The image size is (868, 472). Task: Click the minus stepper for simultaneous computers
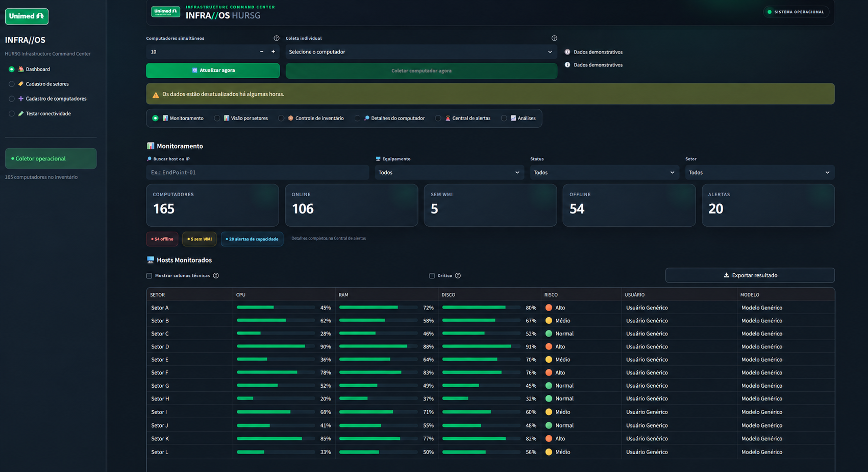pos(262,52)
